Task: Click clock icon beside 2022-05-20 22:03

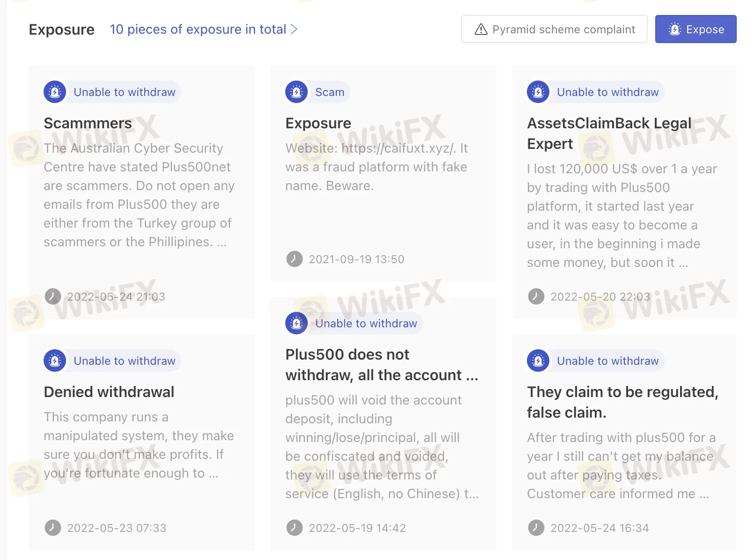Action: 536,296
